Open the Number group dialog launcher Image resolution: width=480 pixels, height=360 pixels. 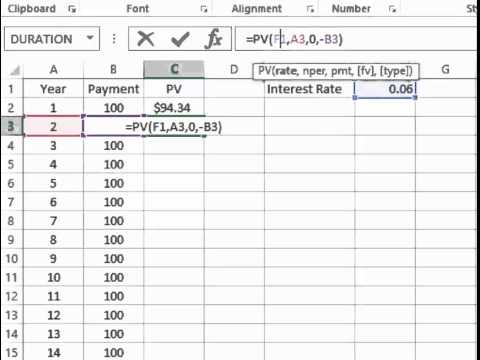[392, 9]
